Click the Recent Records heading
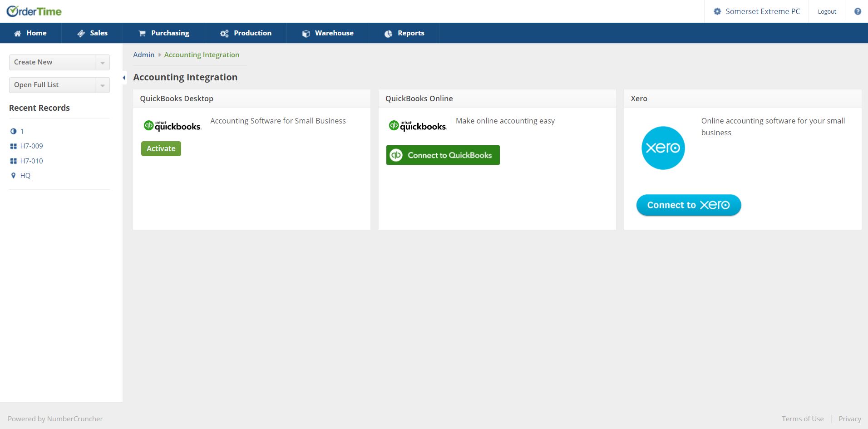The height and width of the screenshot is (429, 868). (39, 108)
